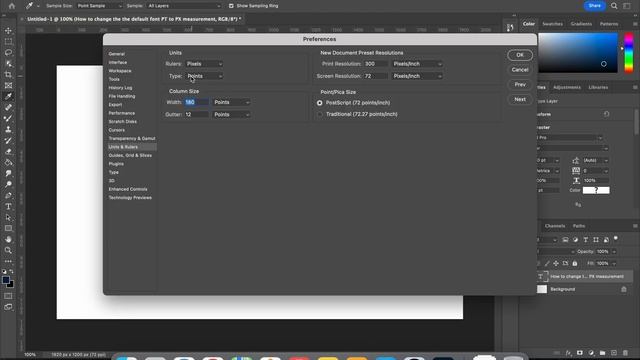Screen dimensions: 640x360
Task: Reset transform icon in Properties panel
Action: (x=606, y=114)
